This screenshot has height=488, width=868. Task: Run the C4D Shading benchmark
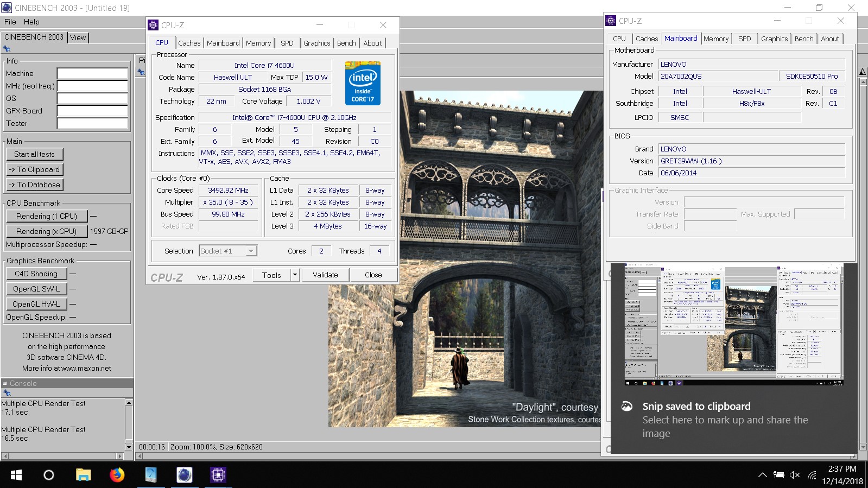36,274
